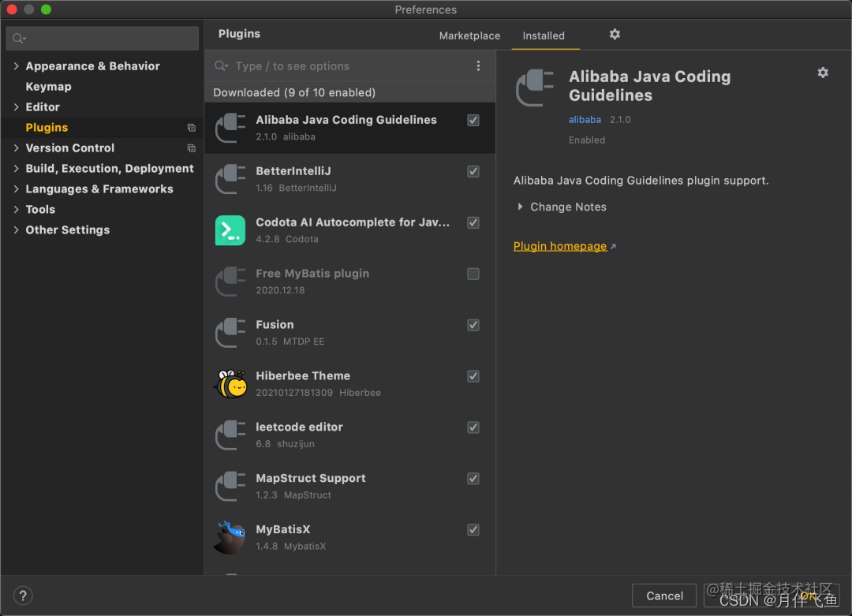Click the Alibaba Java Coding Guidelines list plug icon
The image size is (852, 616).
(231, 129)
